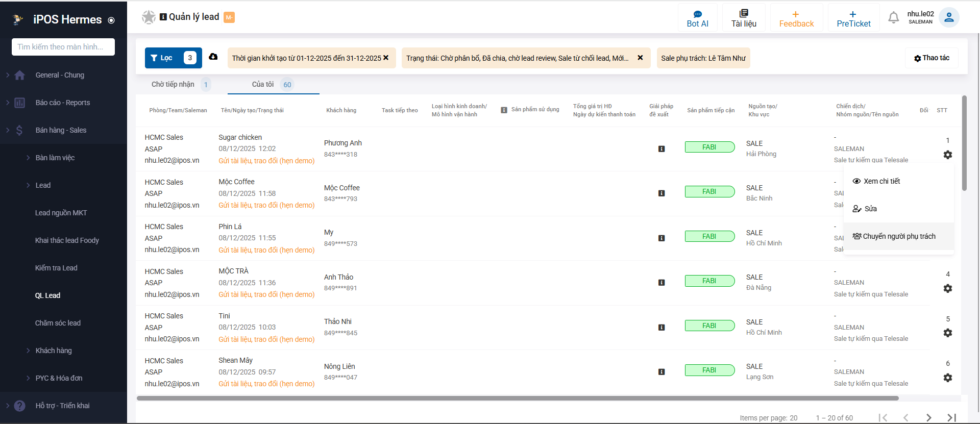Viewport: 980px width, 424px height.
Task: Open Bot AI chat
Action: [x=697, y=18]
